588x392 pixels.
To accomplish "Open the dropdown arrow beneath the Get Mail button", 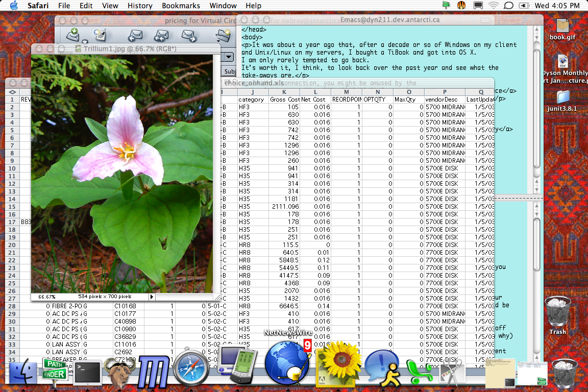I will click(x=84, y=41).
